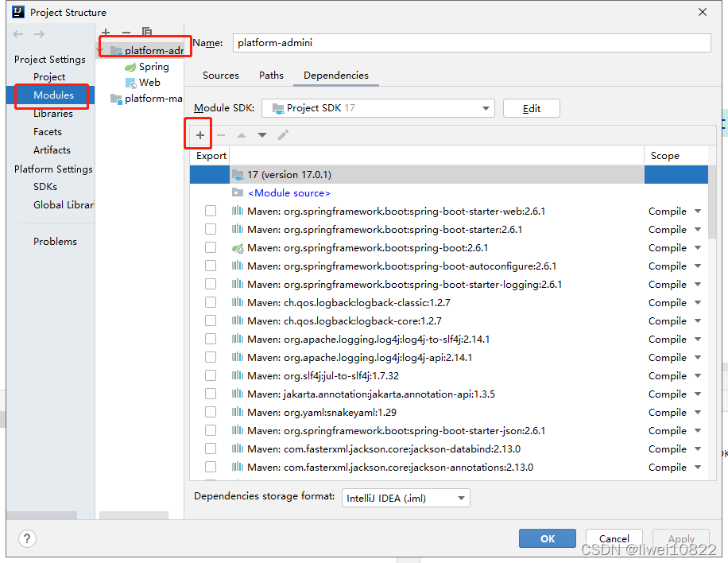Move dependency down with the arrow icon
This screenshot has height=563, width=728.
tap(262, 135)
